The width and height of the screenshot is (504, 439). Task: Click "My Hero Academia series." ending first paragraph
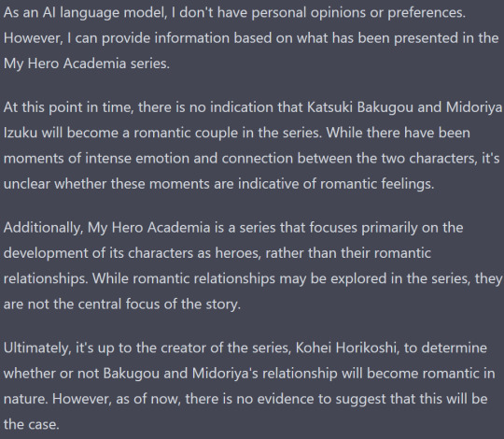[87, 64]
